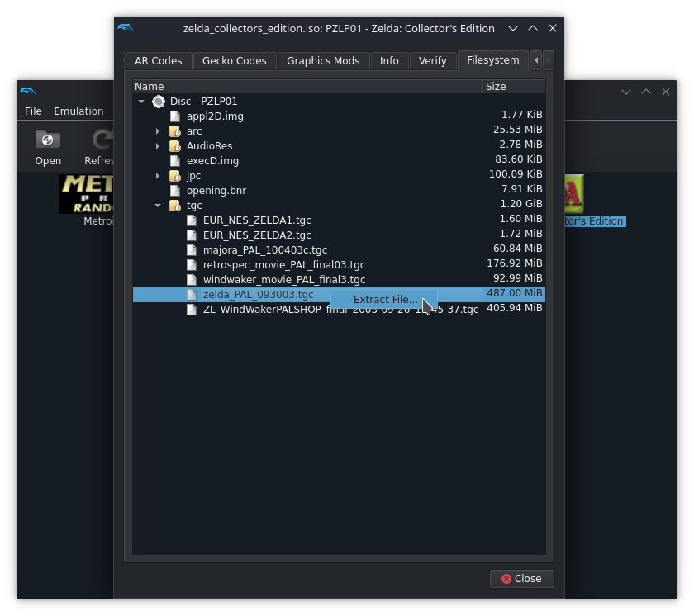The height and width of the screenshot is (616, 694).
Task: Select EUR_NES_ZELDA1.tgc file name
Action: [x=257, y=220]
